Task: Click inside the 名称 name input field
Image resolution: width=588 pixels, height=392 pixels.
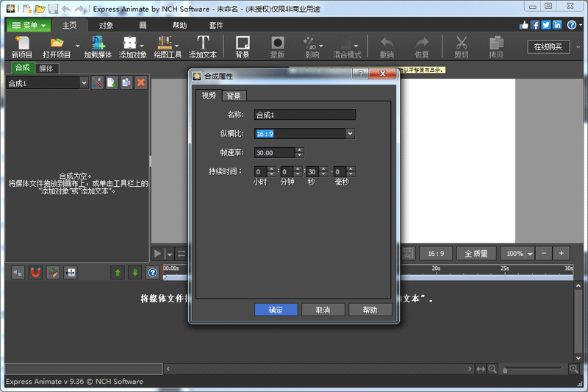Action: pos(305,115)
